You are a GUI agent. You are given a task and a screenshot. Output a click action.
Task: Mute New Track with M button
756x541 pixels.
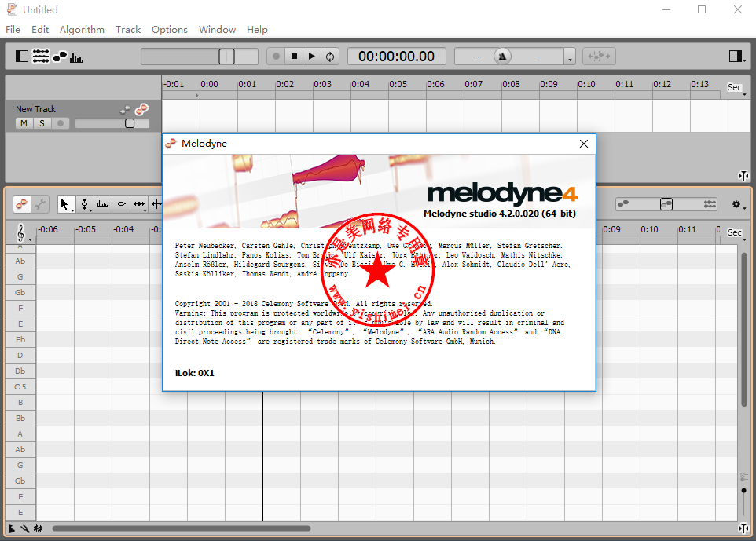[x=24, y=123]
